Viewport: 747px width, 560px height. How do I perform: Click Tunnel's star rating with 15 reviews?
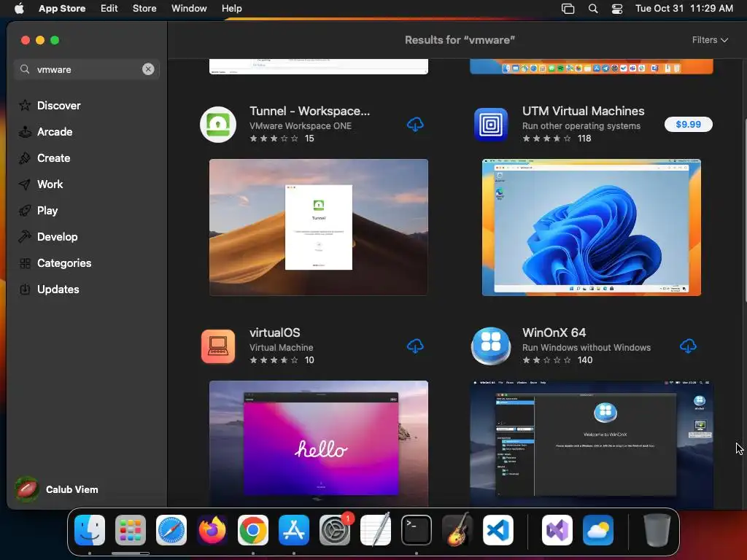(274, 139)
